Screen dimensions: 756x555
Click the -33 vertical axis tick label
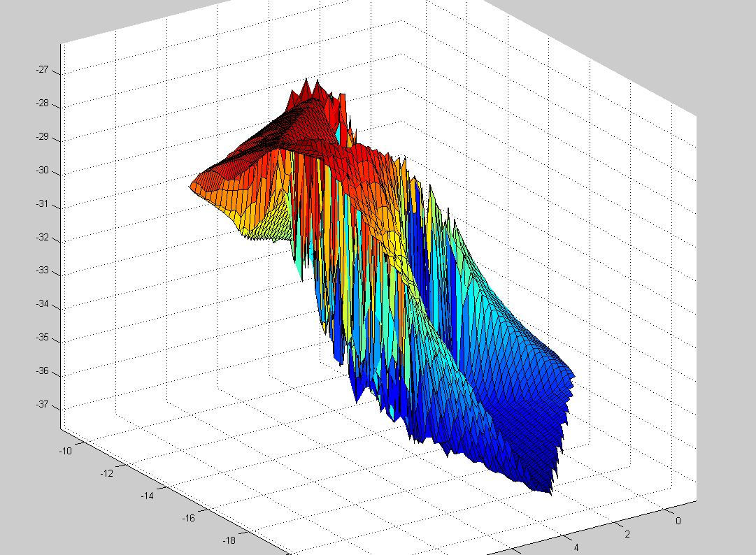pyautogui.click(x=43, y=271)
